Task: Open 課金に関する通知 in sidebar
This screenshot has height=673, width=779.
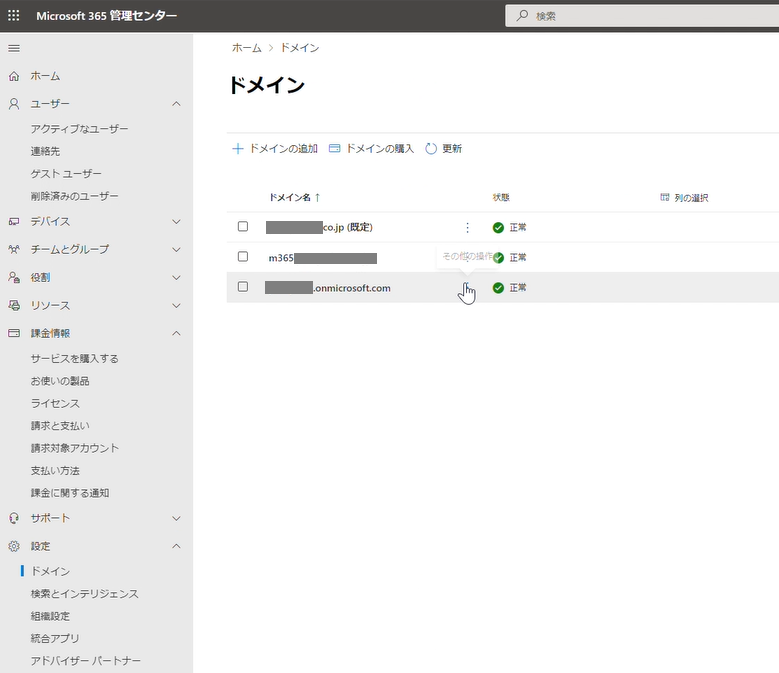Action: coord(70,493)
